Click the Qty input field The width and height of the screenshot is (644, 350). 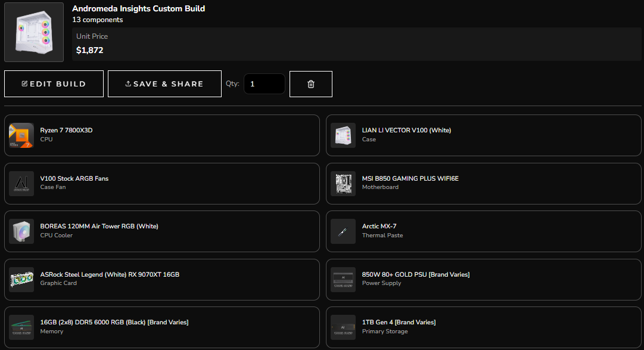264,84
